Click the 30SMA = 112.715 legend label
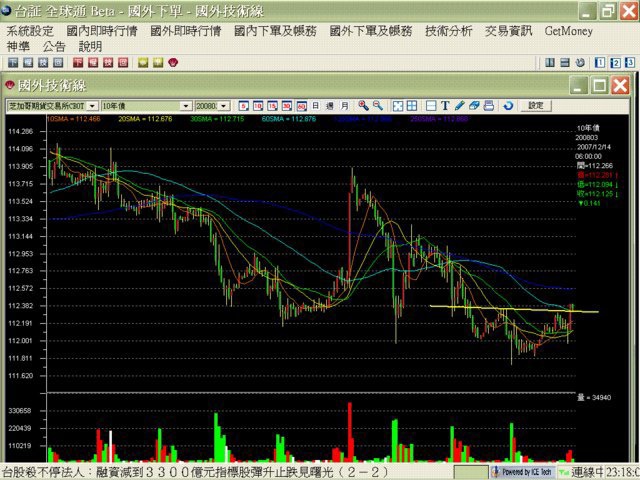640x480 pixels. tap(217, 119)
